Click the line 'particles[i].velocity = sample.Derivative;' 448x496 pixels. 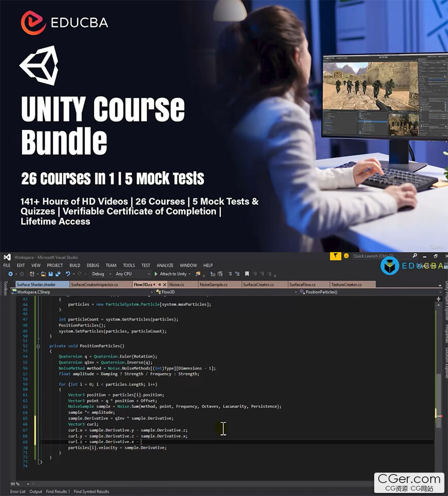pyautogui.click(x=117, y=448)
